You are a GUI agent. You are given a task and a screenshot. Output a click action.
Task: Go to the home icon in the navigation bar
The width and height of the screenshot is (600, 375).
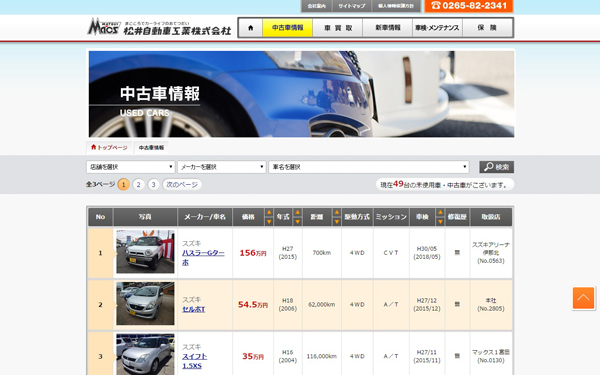pyautogui.click(x=250, y=28)
